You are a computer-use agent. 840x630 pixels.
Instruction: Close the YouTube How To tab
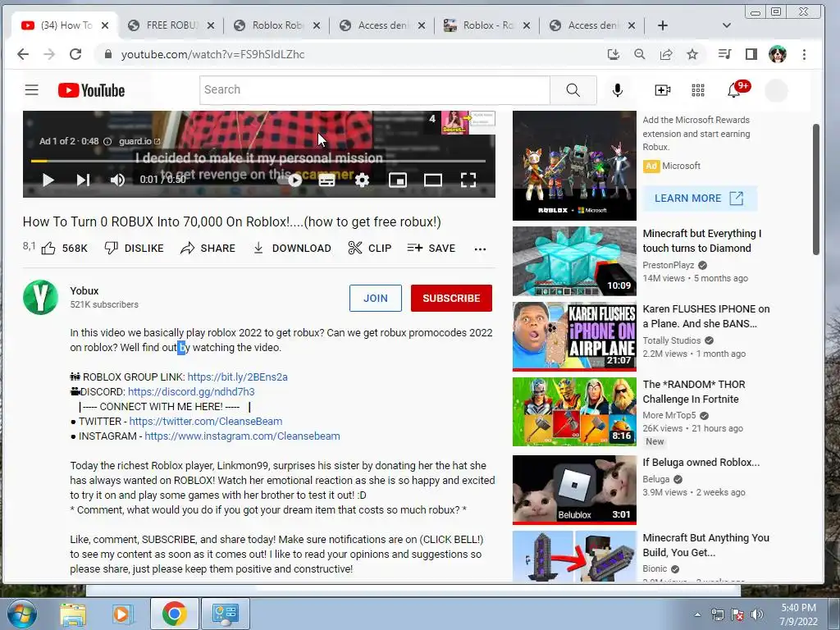(105, 25)
